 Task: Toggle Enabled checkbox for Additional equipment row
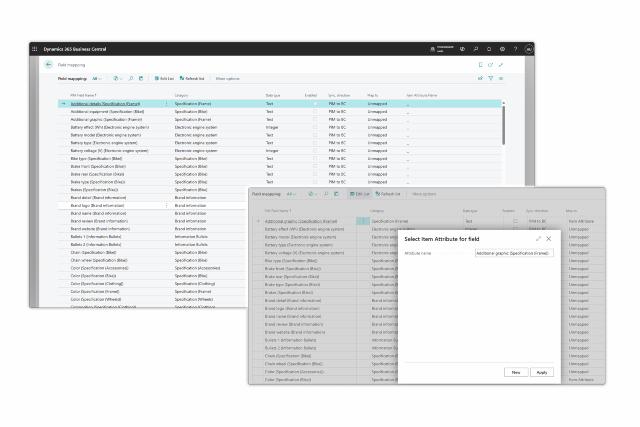point(315,111)
